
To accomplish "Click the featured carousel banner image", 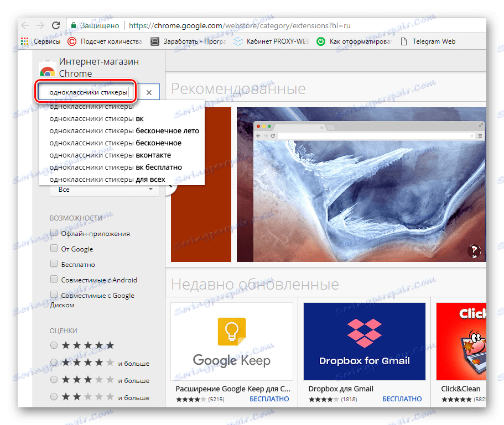I will click(361, 184).
